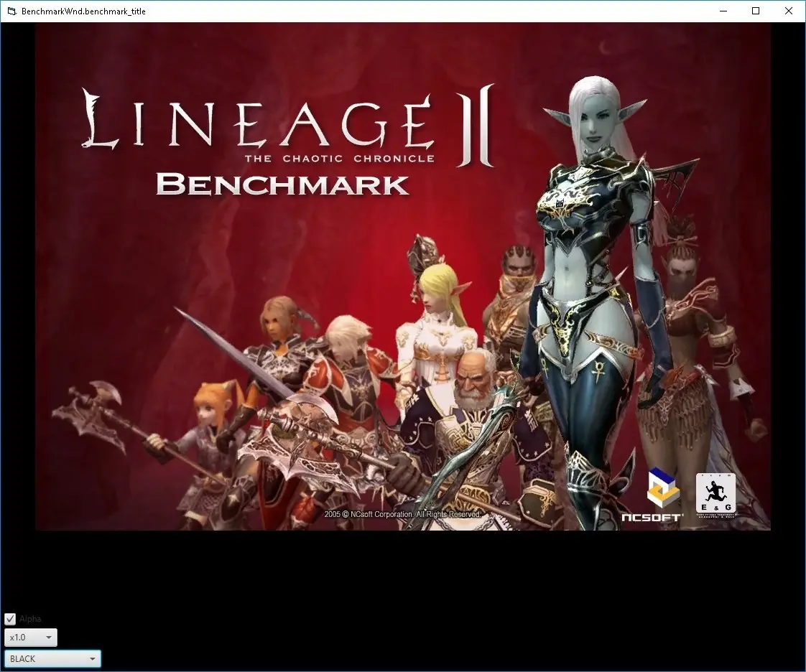Screen dimensions: 806x672
Task: Open the x1.0 zoom scale dropdown
Action: click(31, 638)
